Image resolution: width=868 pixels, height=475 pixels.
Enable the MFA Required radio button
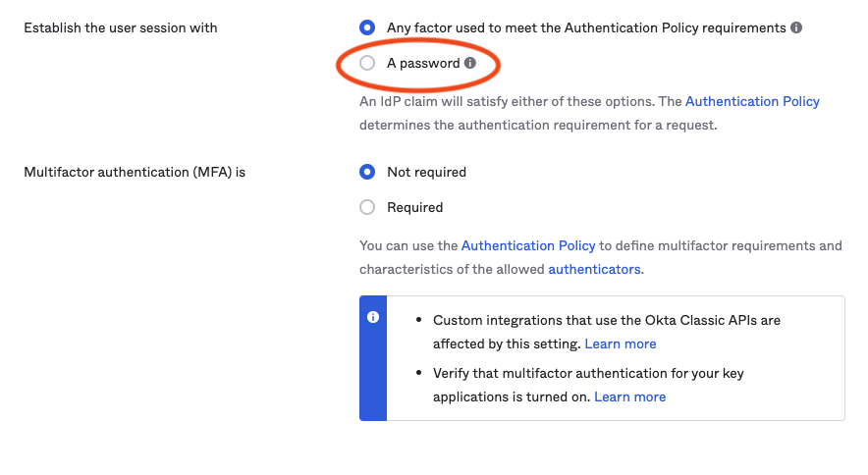pos(367,207)
